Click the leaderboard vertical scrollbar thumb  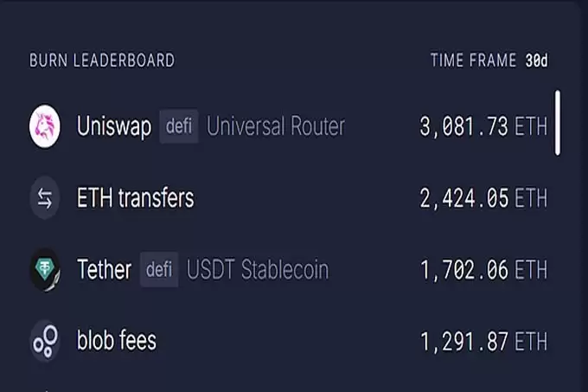pyautogui.click(x=558, y=122)
